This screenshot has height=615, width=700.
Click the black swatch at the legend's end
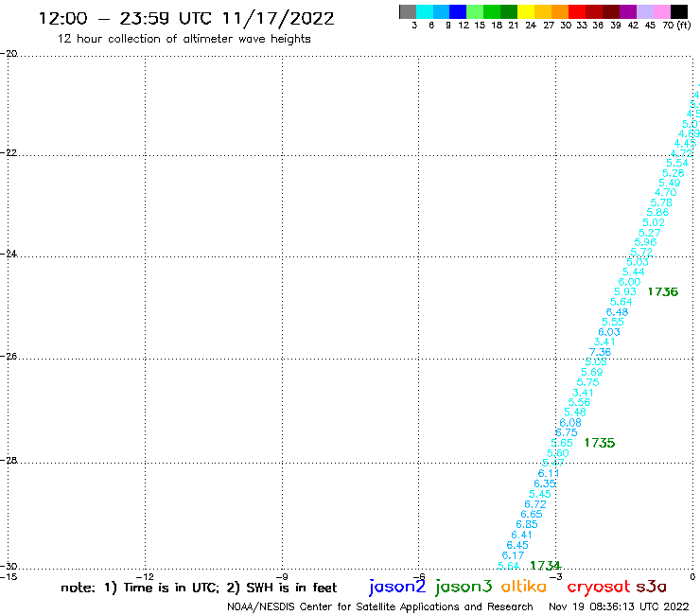coord(678,11)
